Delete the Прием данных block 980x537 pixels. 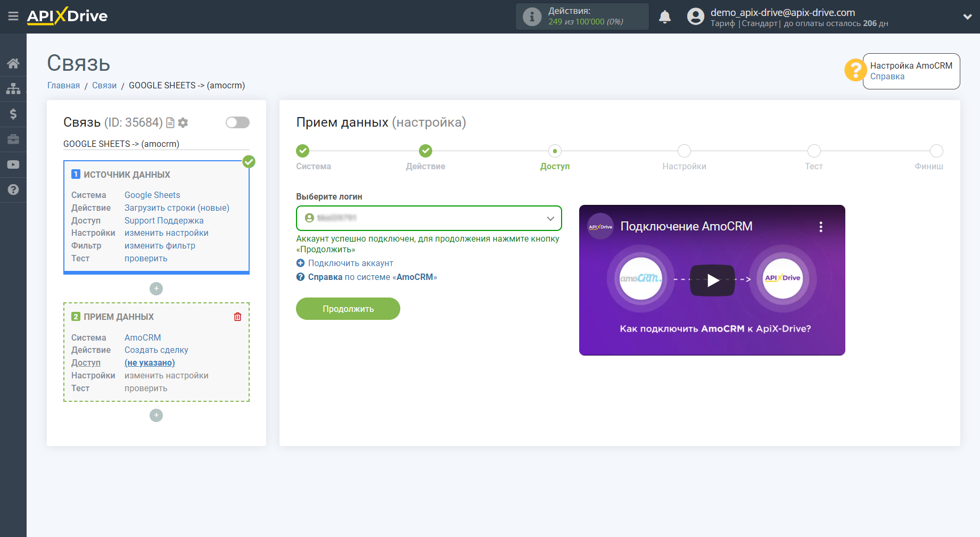pos(238,317)
